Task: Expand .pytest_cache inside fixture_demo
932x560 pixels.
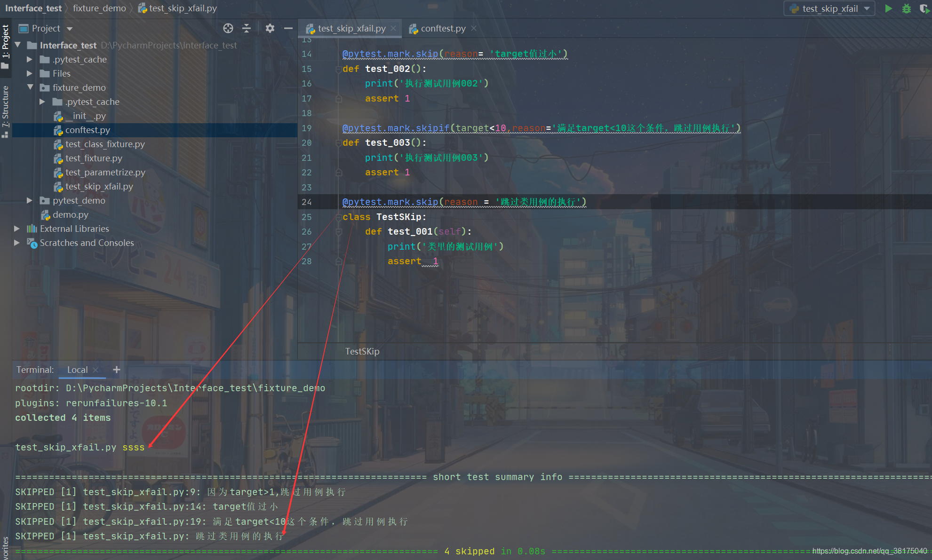Action: (x=42, y=102)
